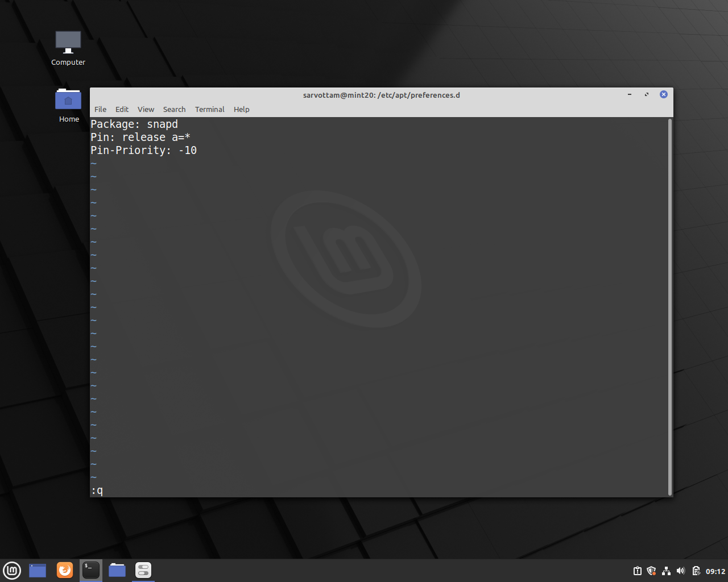Open the Help menu
The image size is (728, 582).
pos(241,109)
